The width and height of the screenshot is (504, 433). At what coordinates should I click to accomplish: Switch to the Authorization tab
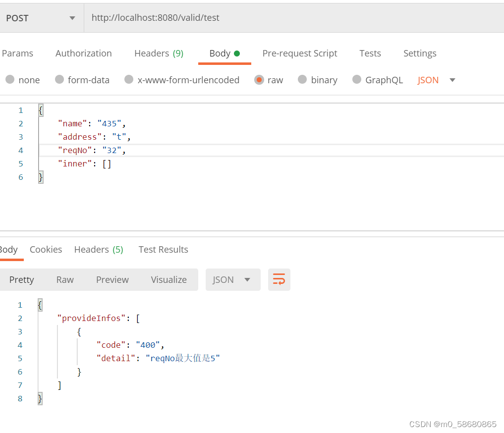point(84,54)
